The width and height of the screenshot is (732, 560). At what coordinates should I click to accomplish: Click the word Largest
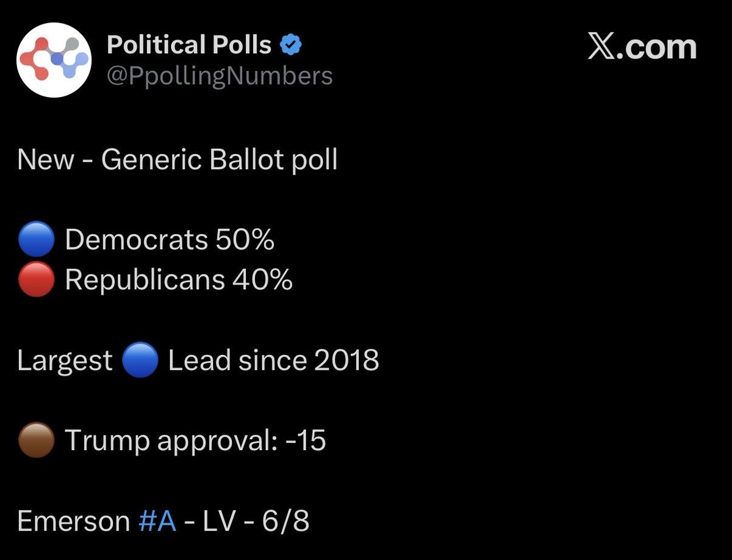65,361
